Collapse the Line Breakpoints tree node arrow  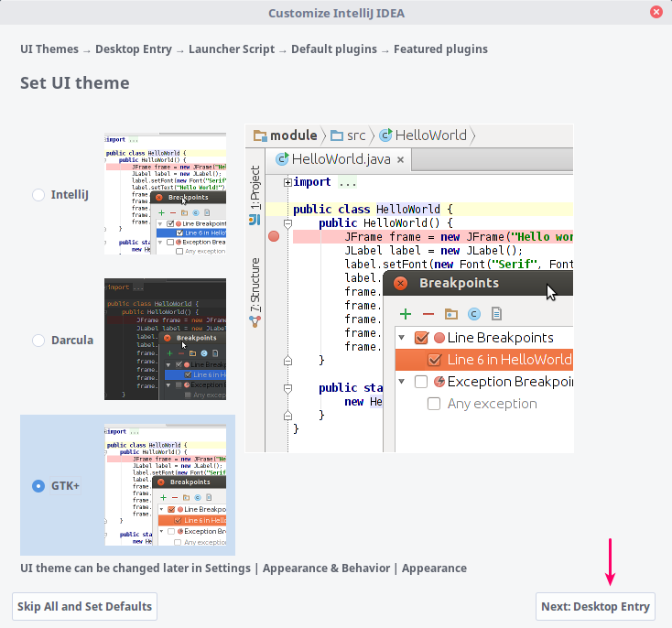click(402, 338)
